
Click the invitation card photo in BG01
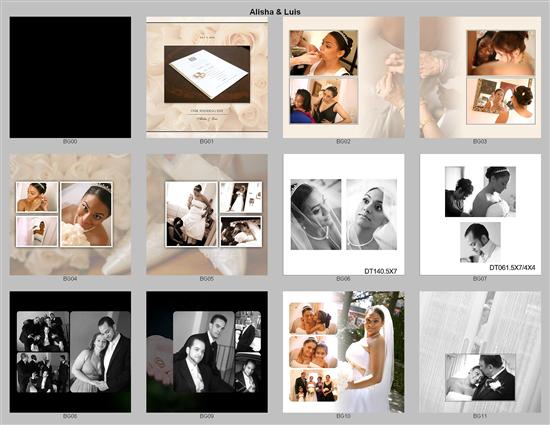pos(207,74)
